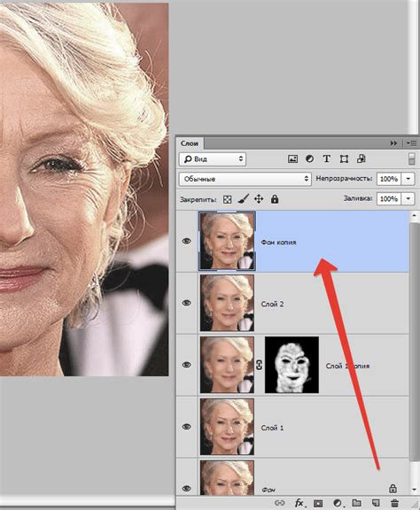This screenshot has height=510, width=420.
Task: Lock image pixels brush icon
Action: click(x=243, y=198)
